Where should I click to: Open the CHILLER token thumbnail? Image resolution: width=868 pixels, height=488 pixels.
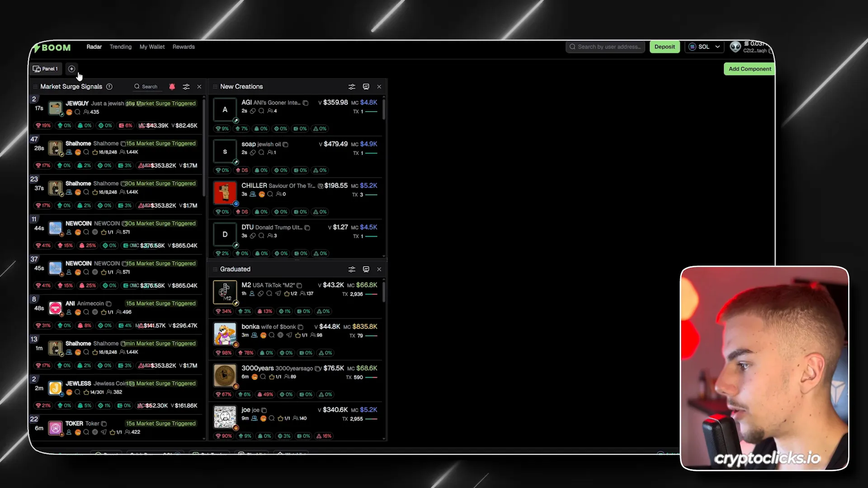tap(225, 193)
